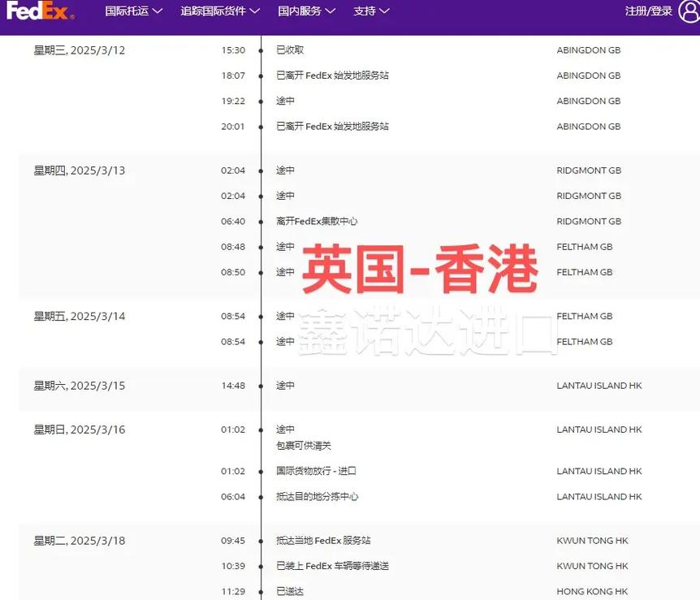Open the 追踪国际货件 dropdown

219,11
